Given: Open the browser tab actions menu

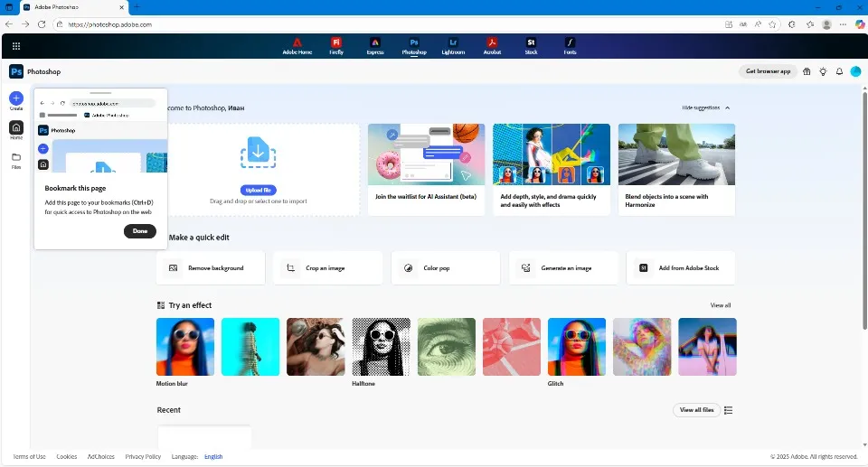Looking at the screenshot, I should pos(9,7).
